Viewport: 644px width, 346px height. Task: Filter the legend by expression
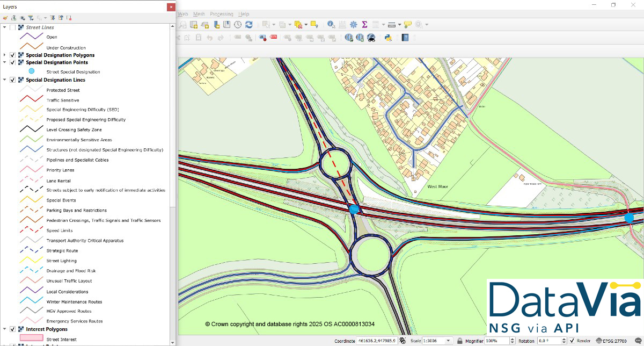31,17
